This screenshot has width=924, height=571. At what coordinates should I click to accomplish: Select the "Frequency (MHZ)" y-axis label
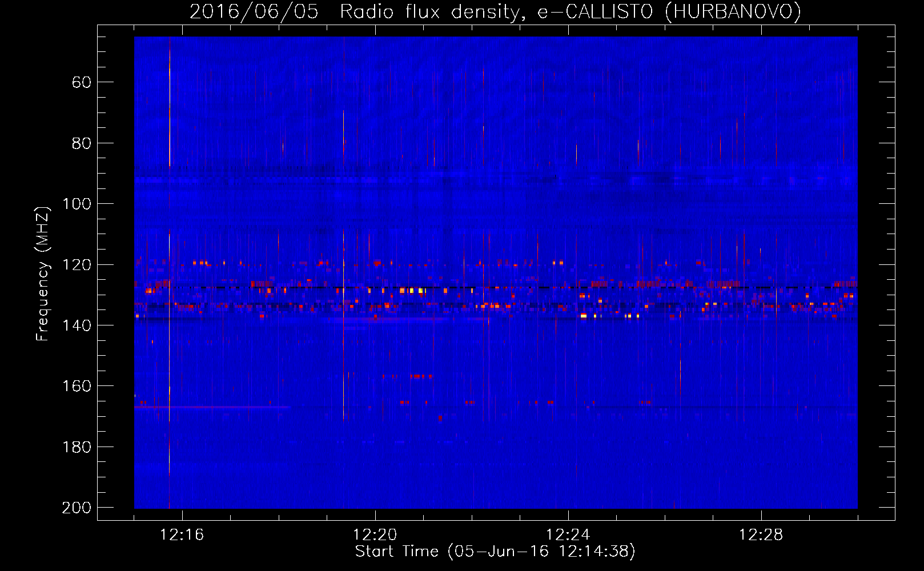point(43,274)
